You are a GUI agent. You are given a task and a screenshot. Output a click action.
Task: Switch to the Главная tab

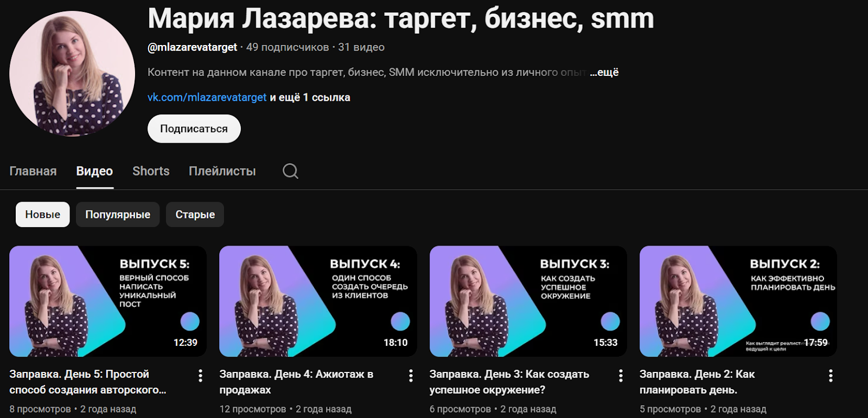click(x=33, y=171)
